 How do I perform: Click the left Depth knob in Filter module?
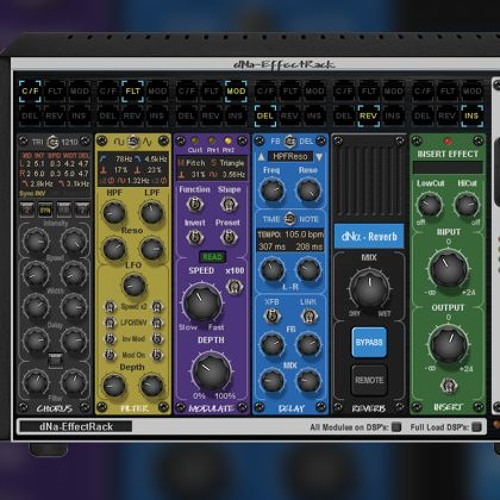tap(114, 385)
